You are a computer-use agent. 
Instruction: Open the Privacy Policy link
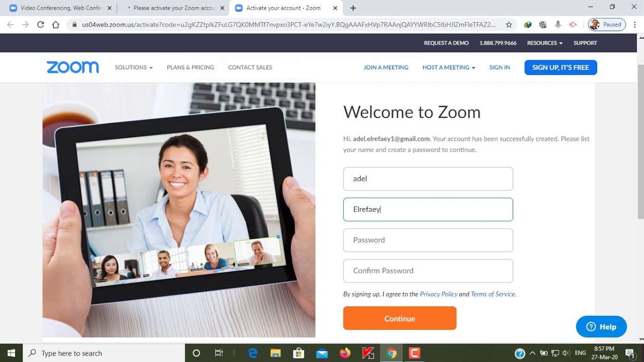(439, 294)
